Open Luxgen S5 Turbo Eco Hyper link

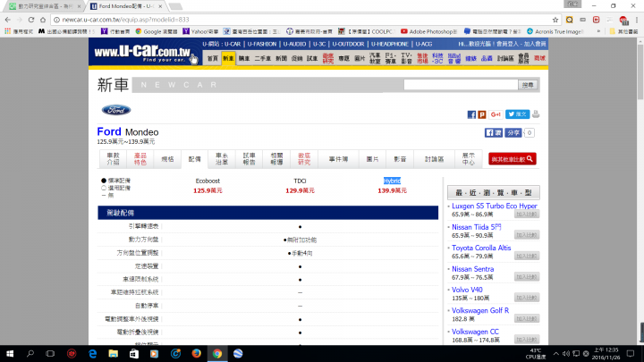pyautogui.click(x=495, y=206)
